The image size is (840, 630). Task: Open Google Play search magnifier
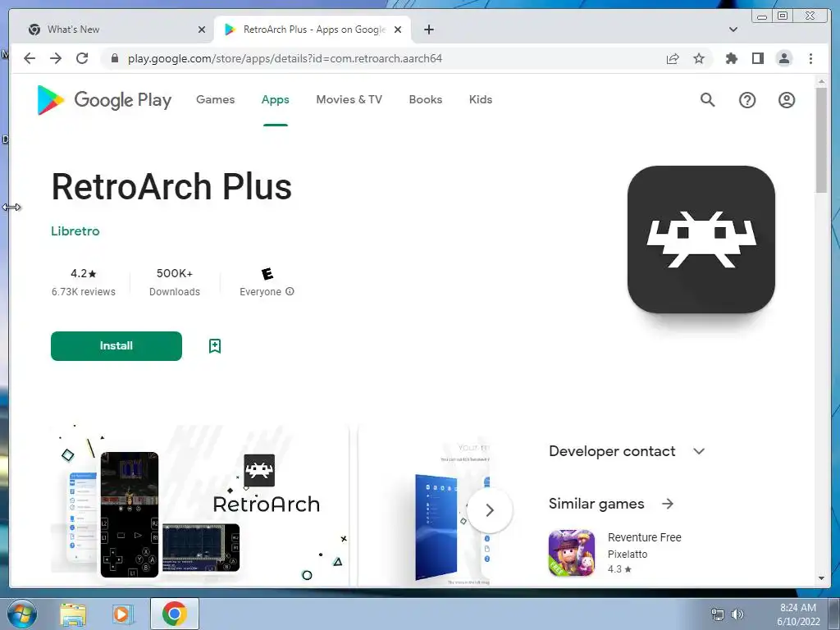(707, 99)
